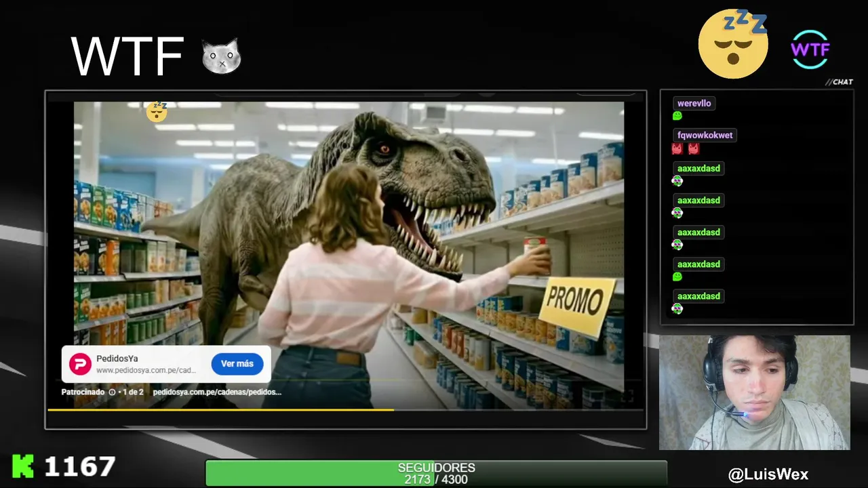Screen dimensions: 868x488
Task: Click the SEGUIDORES follower goal bar
Action: (x=437, y=473)
